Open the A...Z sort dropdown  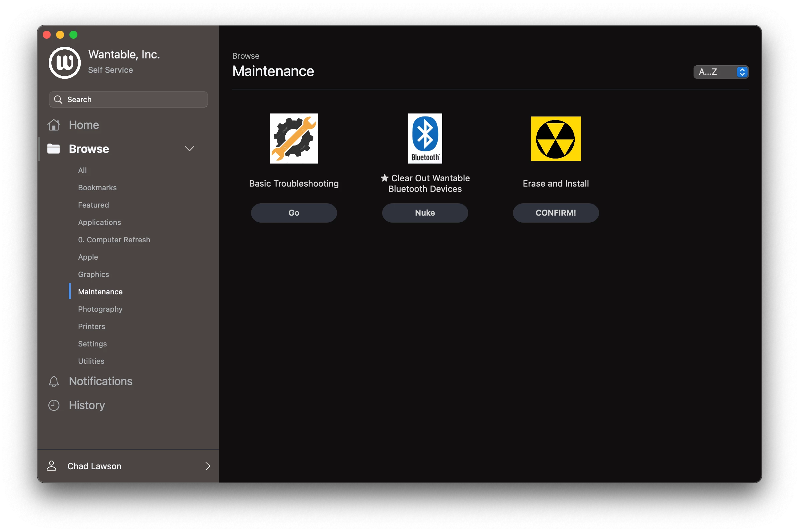pos(721,72)
